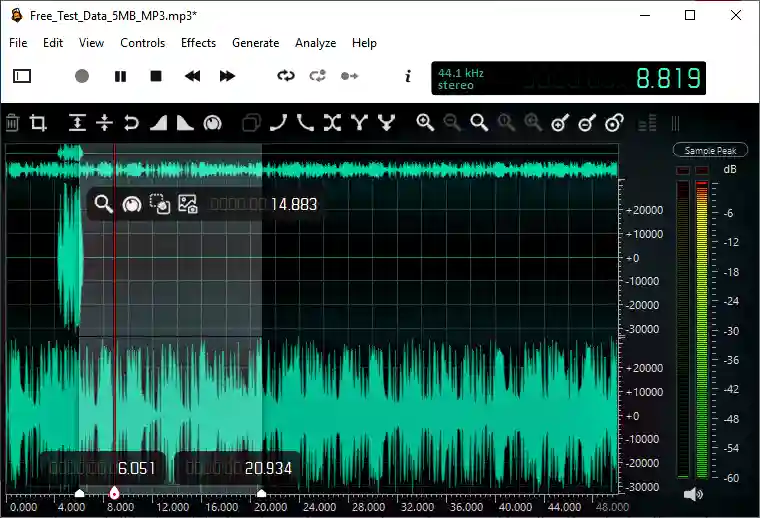Viewport: 760px width, 518px height.
Task: Apply fade out with falling ramp icon
Action: (185, 123)
